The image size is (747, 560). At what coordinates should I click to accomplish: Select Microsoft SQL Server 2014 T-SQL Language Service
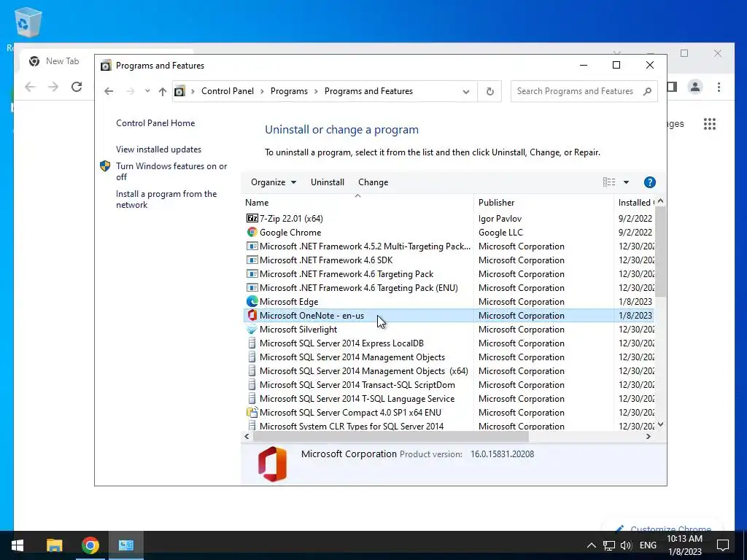tap(449, 399)
